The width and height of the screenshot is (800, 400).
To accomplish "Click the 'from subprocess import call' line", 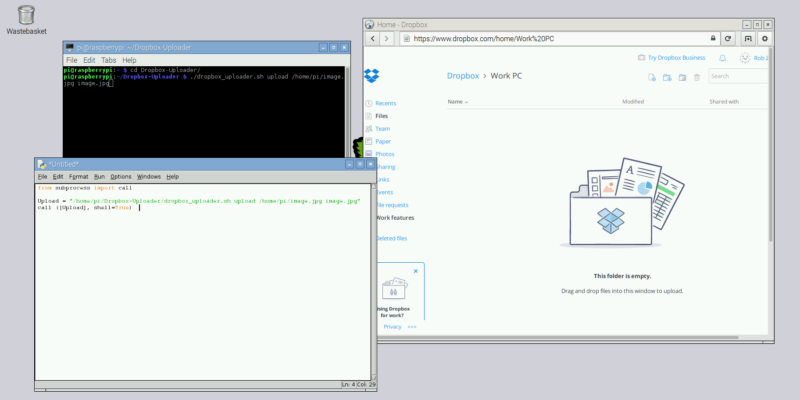I will tap(85, 188).
